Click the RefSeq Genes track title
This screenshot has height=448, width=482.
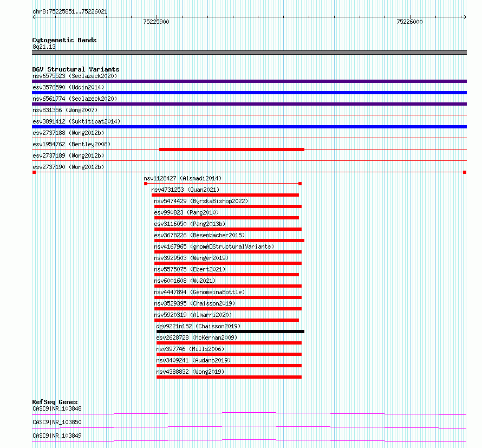(x=55, y=402)
